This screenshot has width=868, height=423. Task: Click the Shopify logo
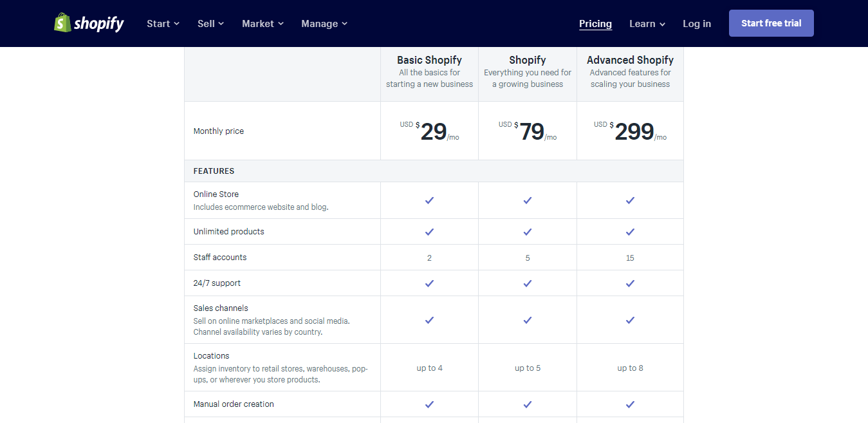click(x=88, y=23)
